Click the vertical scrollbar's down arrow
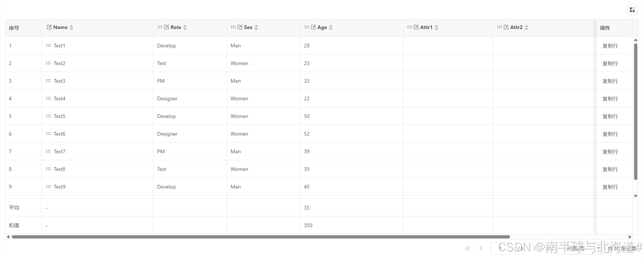The image size is (644, 258). (636, 196)
